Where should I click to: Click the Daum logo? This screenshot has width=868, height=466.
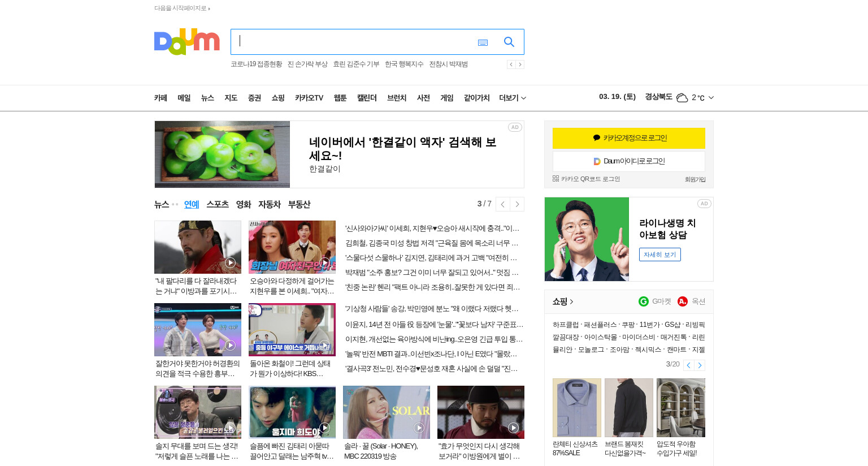click(186, 42)
